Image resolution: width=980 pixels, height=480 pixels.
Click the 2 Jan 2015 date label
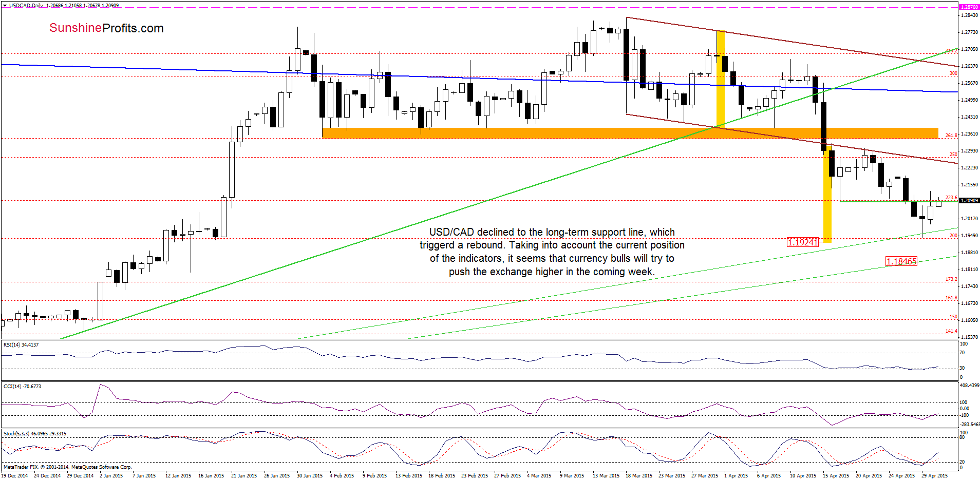tap(111, 476)
